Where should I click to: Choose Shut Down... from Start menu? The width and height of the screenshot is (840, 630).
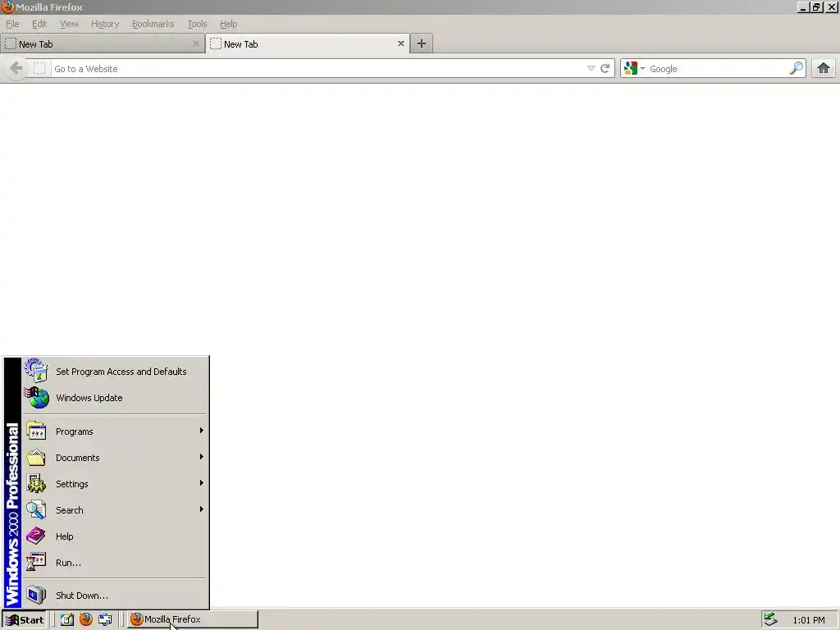coord(115,596)
